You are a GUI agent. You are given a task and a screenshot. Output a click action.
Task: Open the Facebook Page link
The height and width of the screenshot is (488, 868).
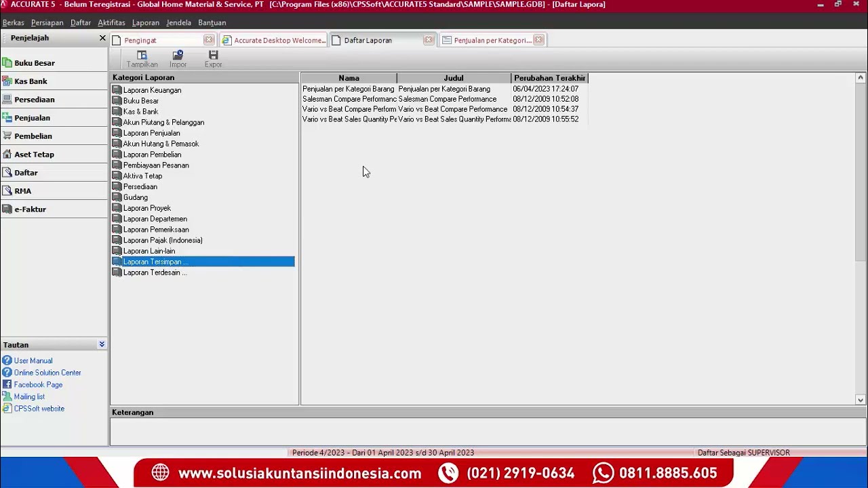pos(38,385)
